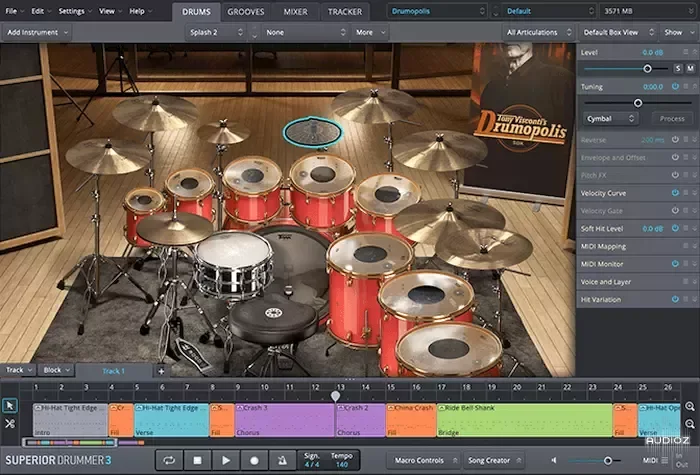
Task: Enable the Reverse power button
Action: coord(675,139)
